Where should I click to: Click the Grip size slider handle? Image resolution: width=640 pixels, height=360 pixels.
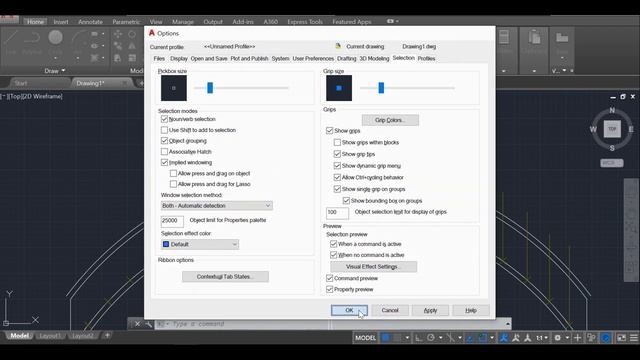(381, 88)
